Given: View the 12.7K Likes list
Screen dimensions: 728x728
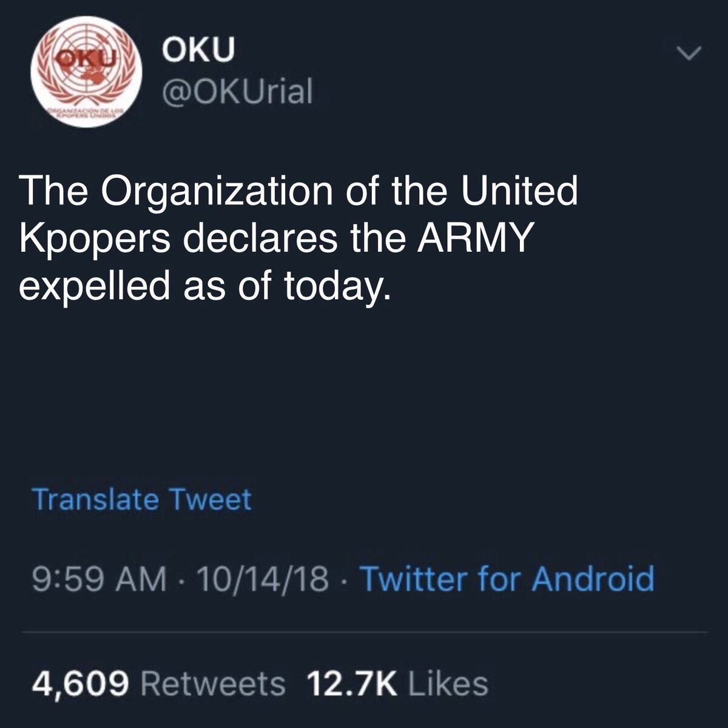Looking at the screenshot, I should tap(398, 684).
